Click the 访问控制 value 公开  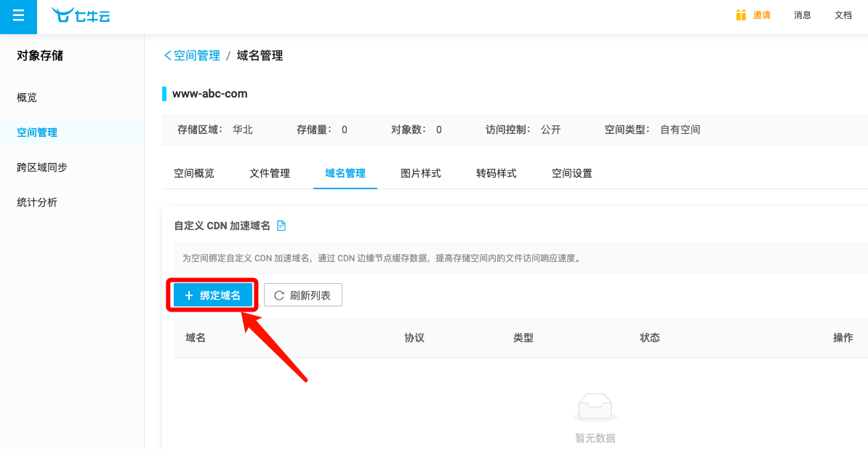point(551,130)
